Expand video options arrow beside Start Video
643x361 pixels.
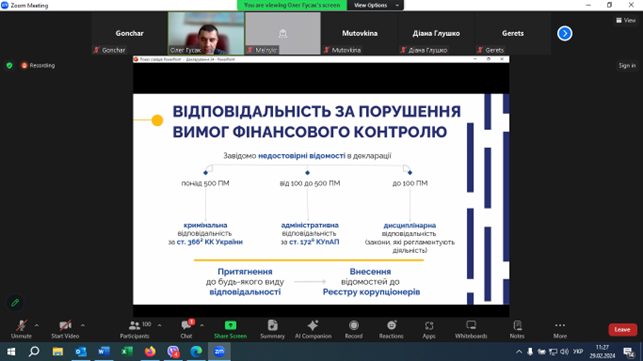(83, 325)
